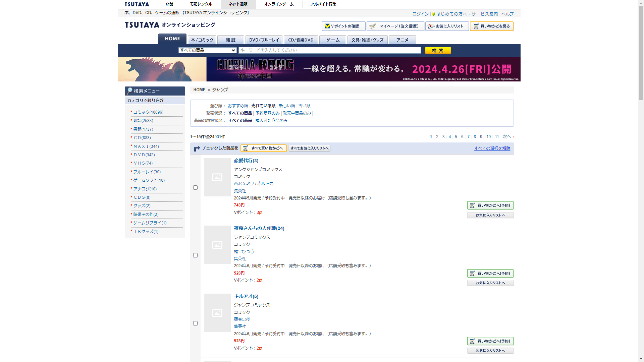644x362 pixels.
Task: View shopping cart via 買い物かごを見る icon
Action: tap(491, 26)
